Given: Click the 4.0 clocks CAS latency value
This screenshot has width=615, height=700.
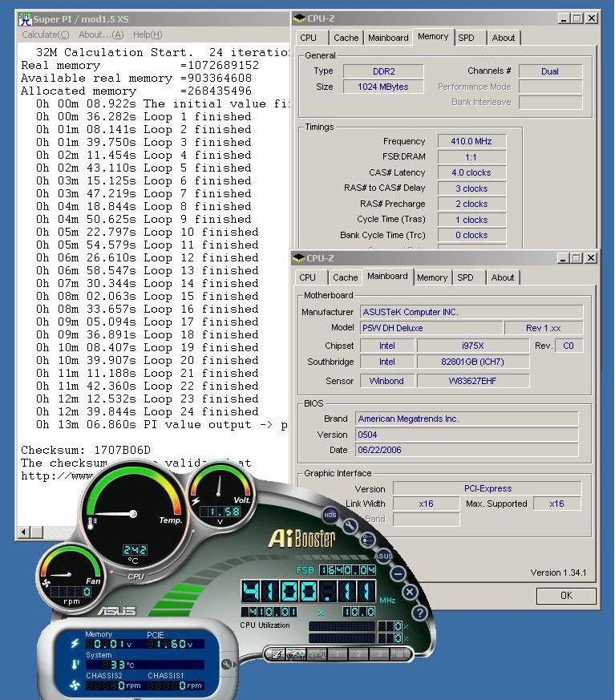Looking at the screenshot, I should tap(471, 172).
